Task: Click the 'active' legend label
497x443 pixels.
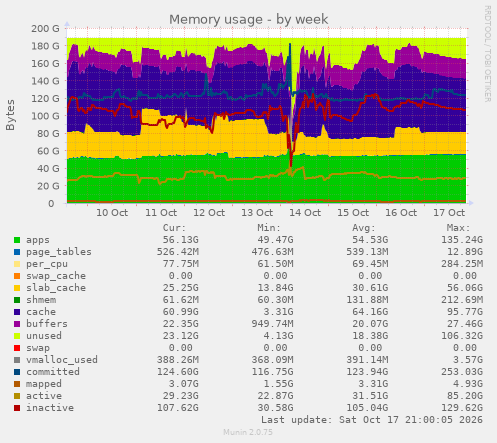Action: point(44,396)
